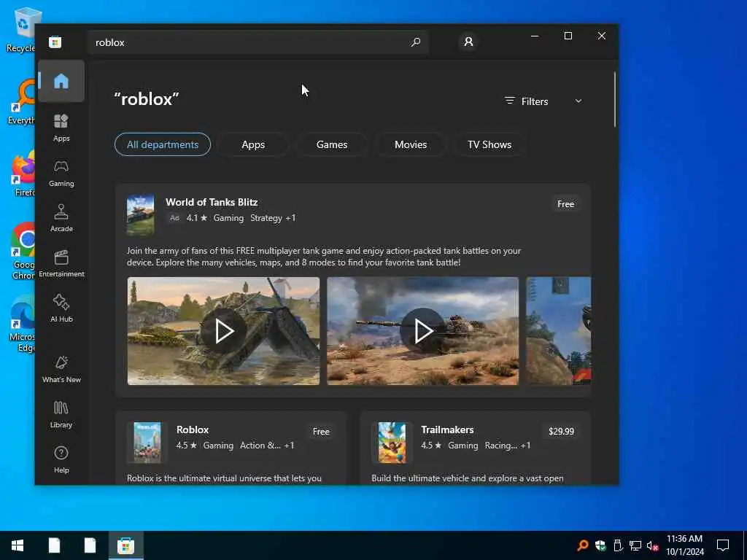Select the Apps filter tab
The image size is (747, 560).
(x=253, y=144)
